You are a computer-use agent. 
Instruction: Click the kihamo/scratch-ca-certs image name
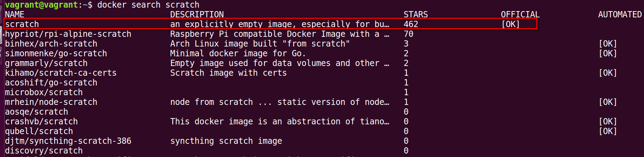[61, 73]
